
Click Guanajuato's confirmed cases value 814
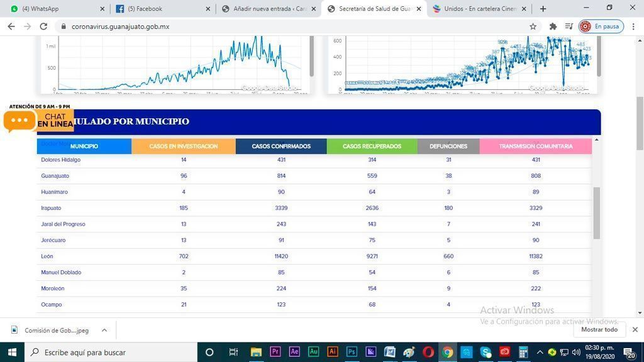pos(281,176)
